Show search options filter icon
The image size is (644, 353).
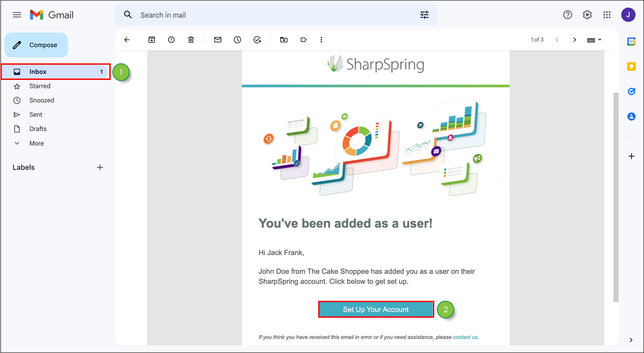[424, 15]
